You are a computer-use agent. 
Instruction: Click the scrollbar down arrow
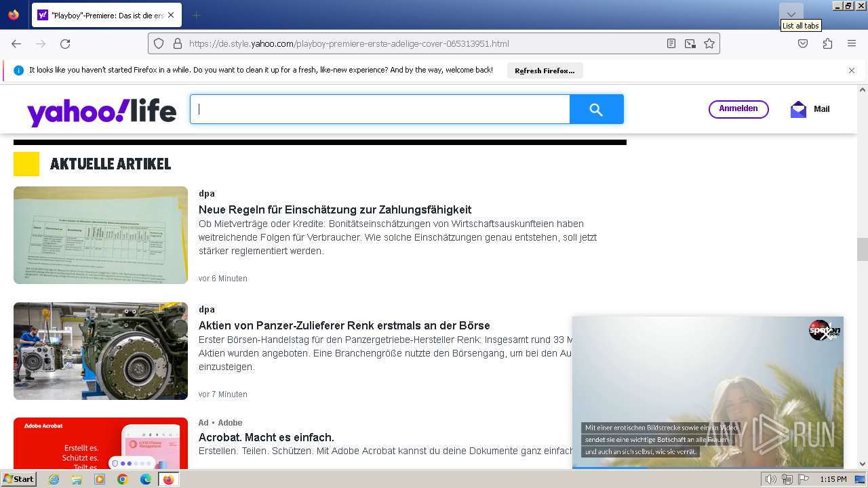(x=863, y=464)
